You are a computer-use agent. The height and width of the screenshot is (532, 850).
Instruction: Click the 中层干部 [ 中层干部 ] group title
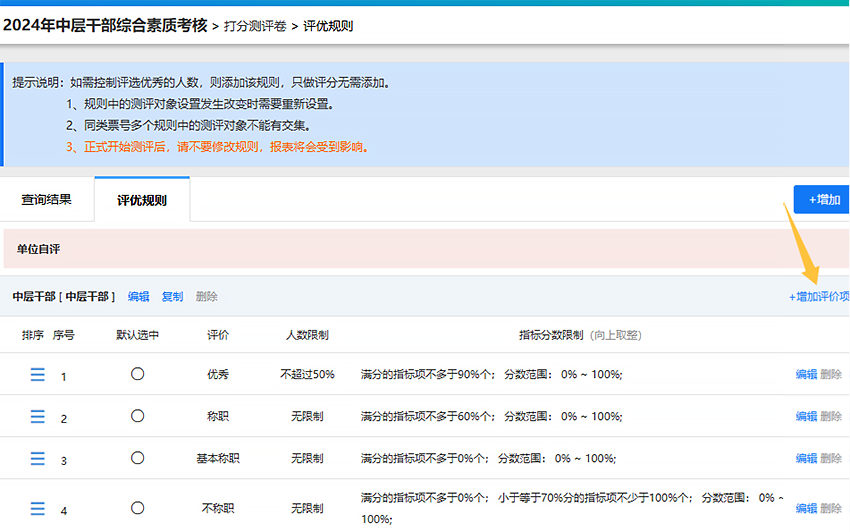[64, 297]
